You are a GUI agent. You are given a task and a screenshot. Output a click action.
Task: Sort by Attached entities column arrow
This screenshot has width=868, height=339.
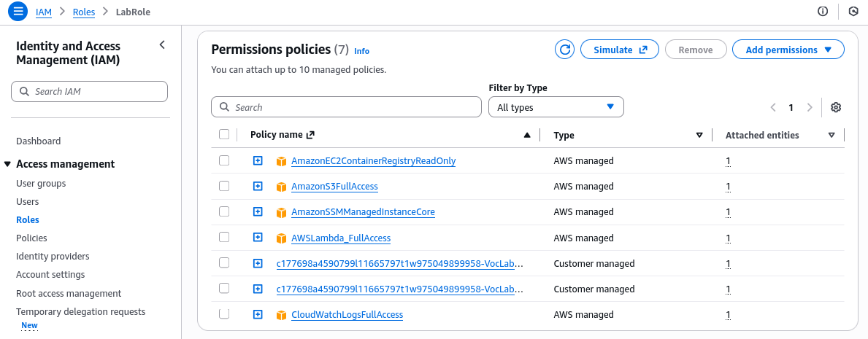831,135
